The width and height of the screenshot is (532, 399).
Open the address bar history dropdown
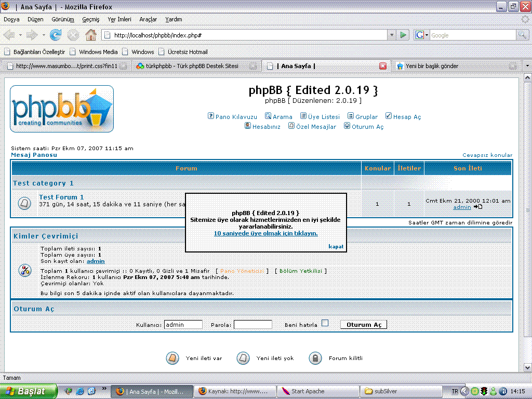(x=392, y=35)
